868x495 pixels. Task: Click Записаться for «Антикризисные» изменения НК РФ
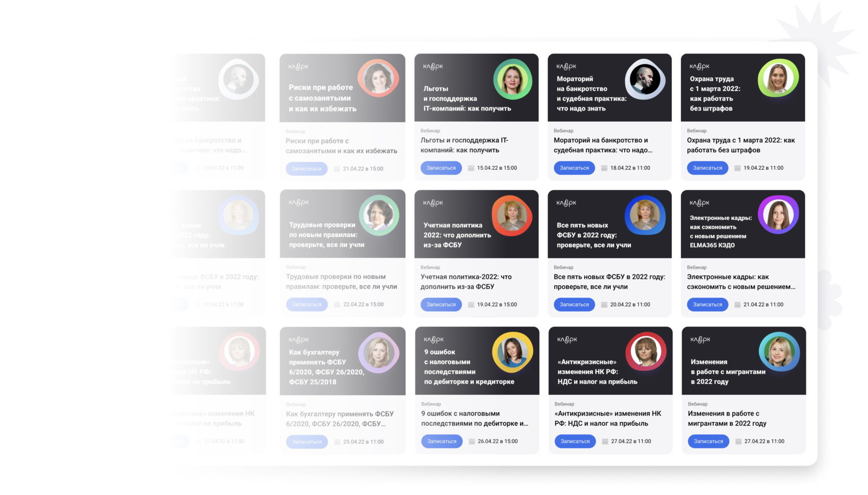[575, 442]
